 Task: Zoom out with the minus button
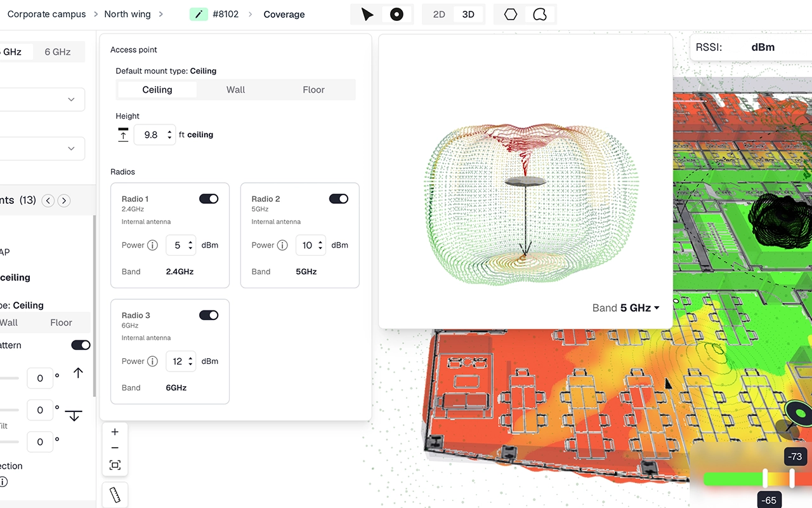click(x=115, y=448)
